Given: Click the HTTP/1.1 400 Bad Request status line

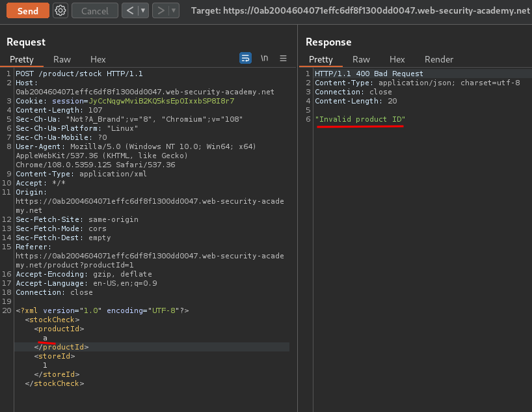Looking at the screenshot, I should tap(369, 74).
